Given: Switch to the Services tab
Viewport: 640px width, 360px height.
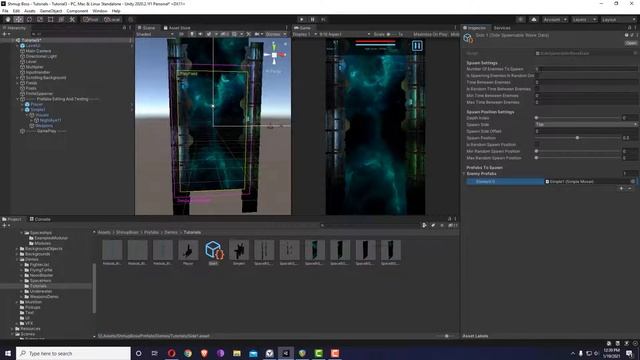Looking at the screenshot, I should click(x=502, y=28).
